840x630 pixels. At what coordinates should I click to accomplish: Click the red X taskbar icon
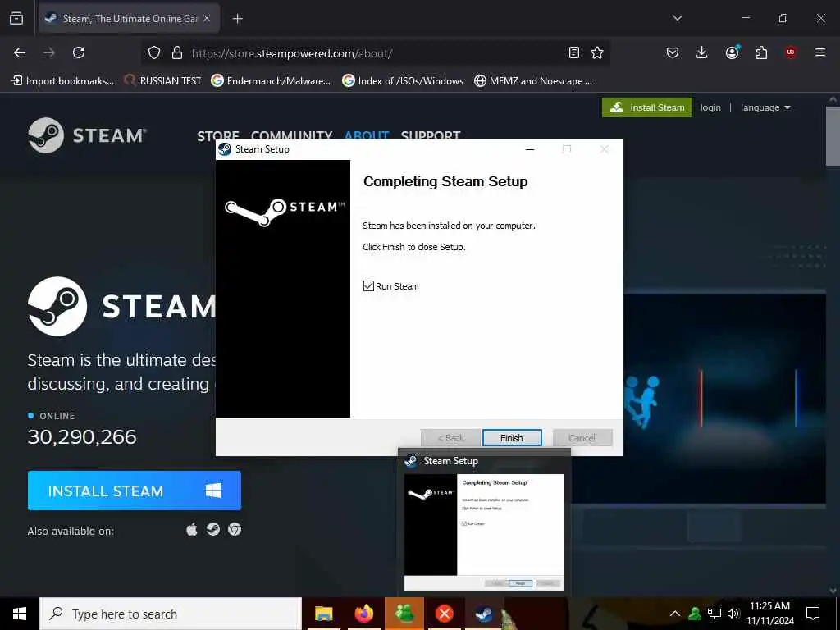pyautogui.click(x=444, y=614)
